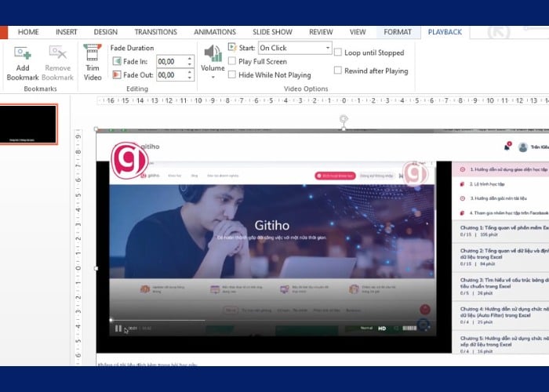Decrease the Fade In duration with down arrow

point(190,64)
